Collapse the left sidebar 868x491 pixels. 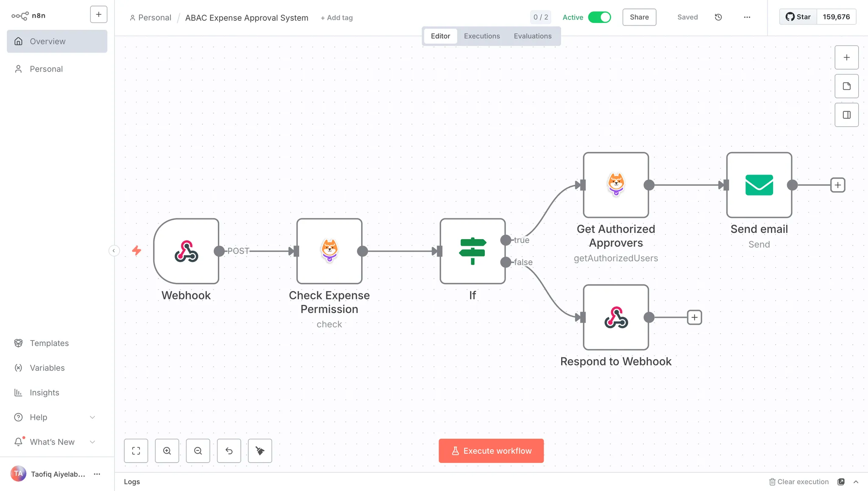coord(114,251)
